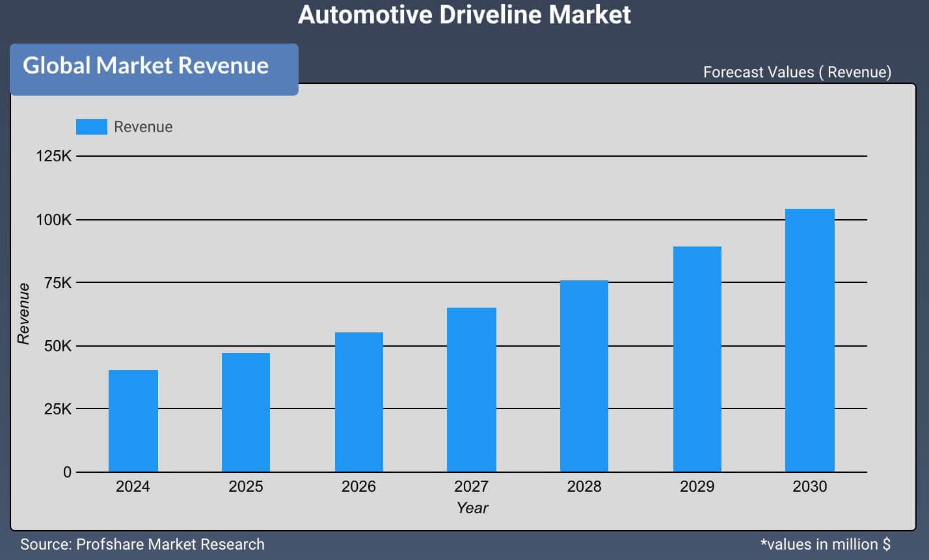
Task: Click the 2025 x-axis label
Action: tap(246, 487)
